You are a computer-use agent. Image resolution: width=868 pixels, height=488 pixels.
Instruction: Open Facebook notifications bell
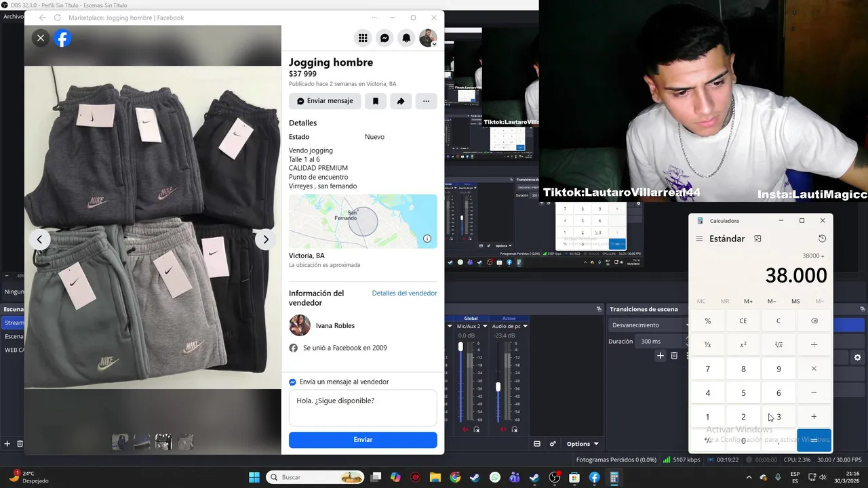[x=406, y=39]
